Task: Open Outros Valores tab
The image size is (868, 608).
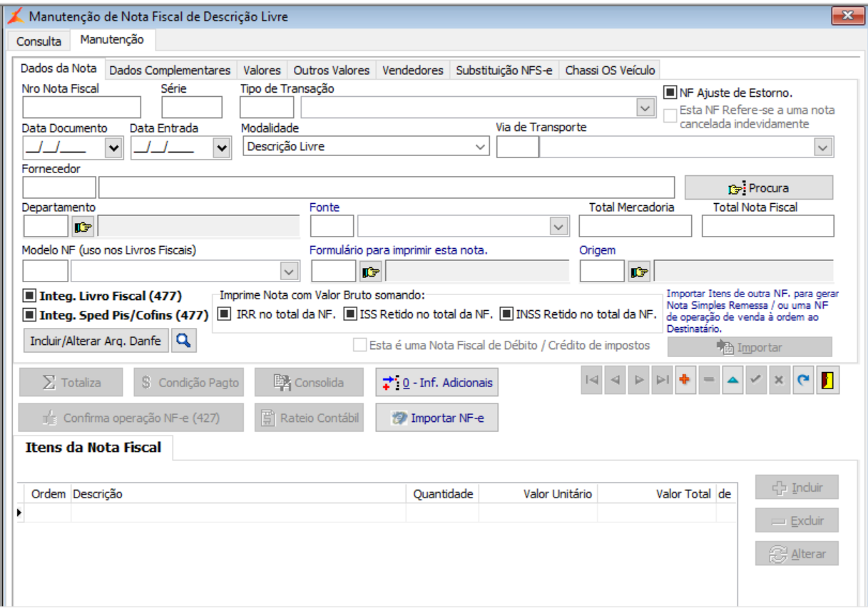Action: pyautogui.click(x=332, y=70)
